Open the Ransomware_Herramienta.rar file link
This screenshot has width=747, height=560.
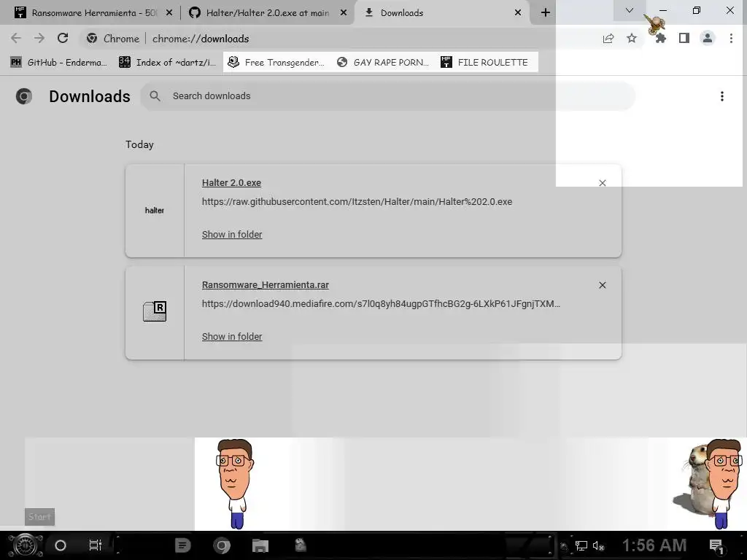click(x=266, y=285)
